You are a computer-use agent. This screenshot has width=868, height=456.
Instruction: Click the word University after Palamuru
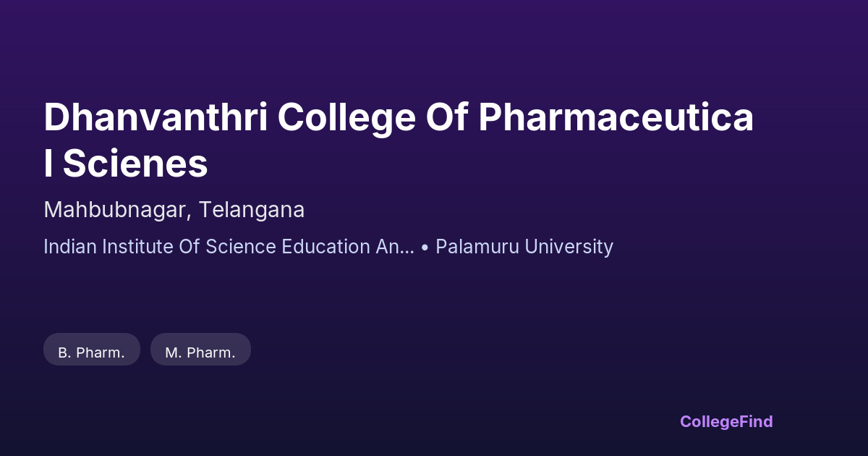tap(569, 247)
